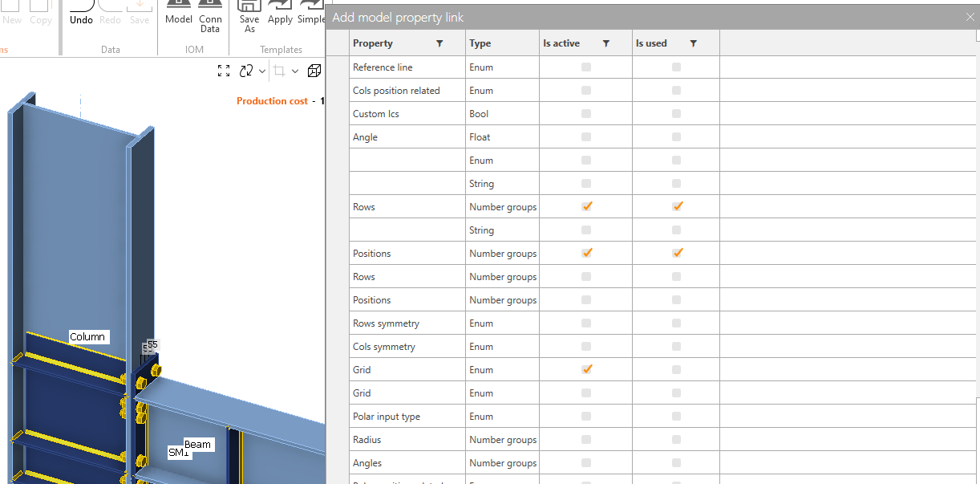Uncheck Is active for the Rows property
Viewport: 980px width, 484px height.
(586, 206)
